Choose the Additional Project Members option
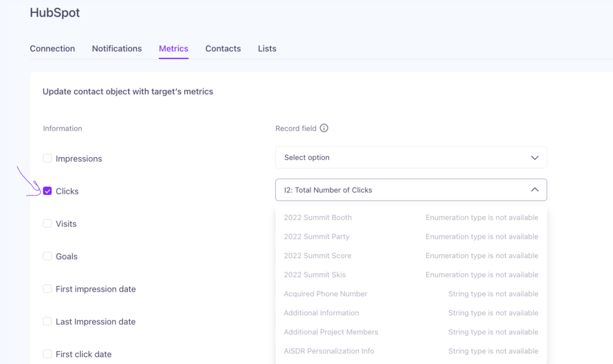Image resolution: width=613 pixels, height=364 pixels. (x=411, y=332)
